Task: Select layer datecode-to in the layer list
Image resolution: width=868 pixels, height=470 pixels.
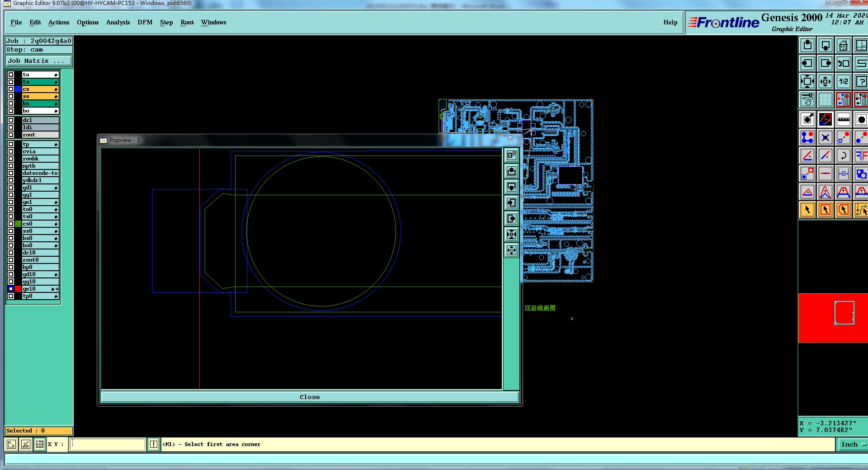Action: point(40,173)
